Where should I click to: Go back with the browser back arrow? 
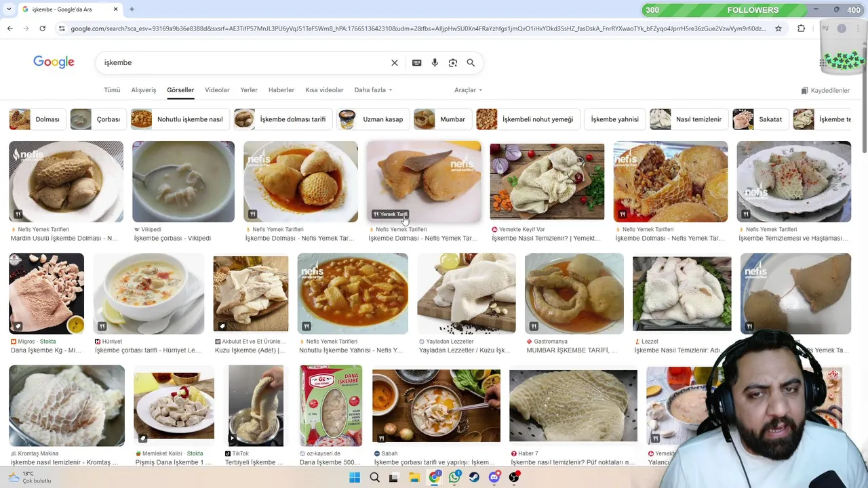click(9, 28)
